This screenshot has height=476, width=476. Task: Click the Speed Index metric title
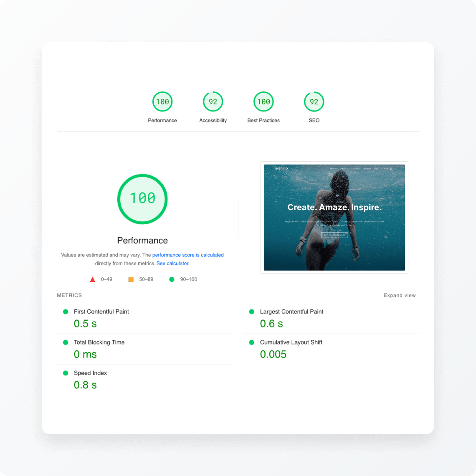90,373
